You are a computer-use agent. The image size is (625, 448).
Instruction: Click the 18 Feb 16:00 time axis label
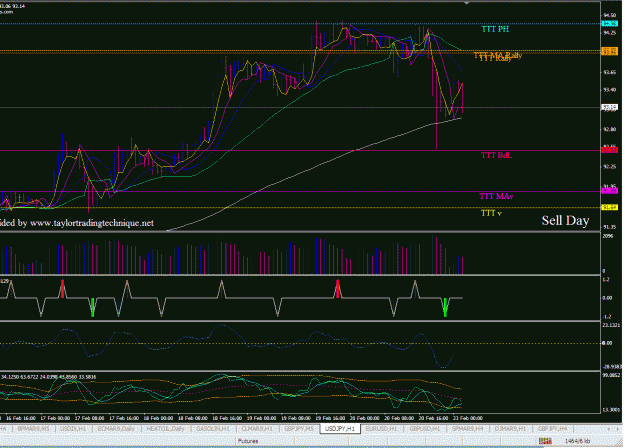tap(226, 418)
